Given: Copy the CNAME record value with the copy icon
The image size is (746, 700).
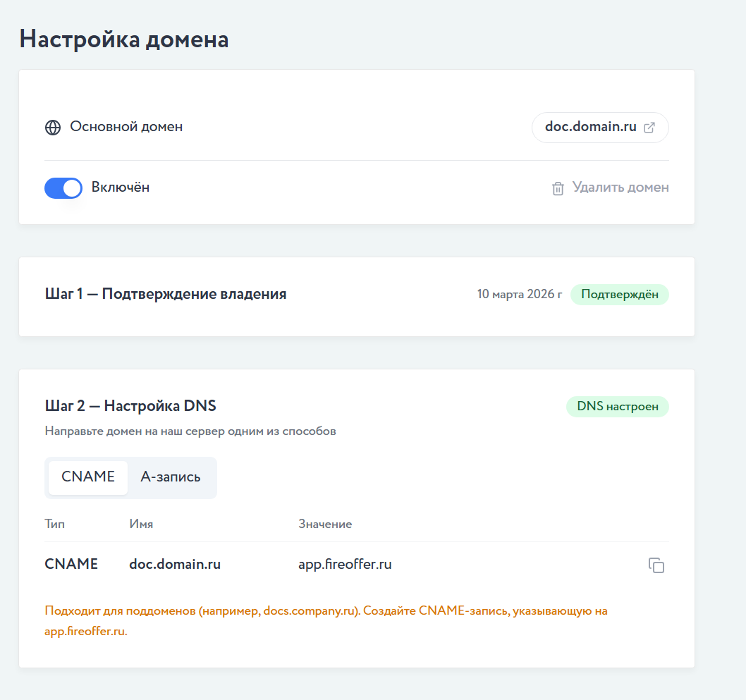Looking at the screenshot, I should (x=656, y=565).
